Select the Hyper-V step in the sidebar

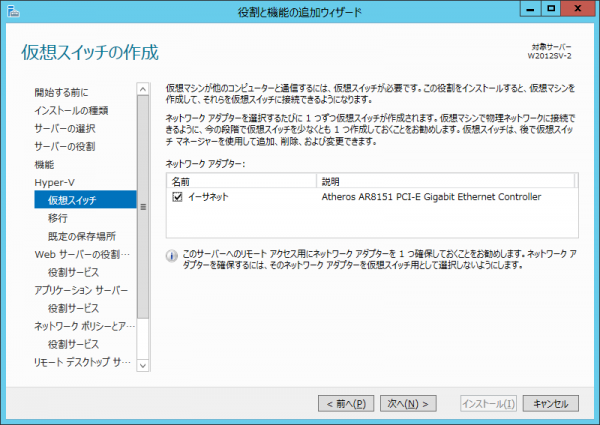point(54,182)
